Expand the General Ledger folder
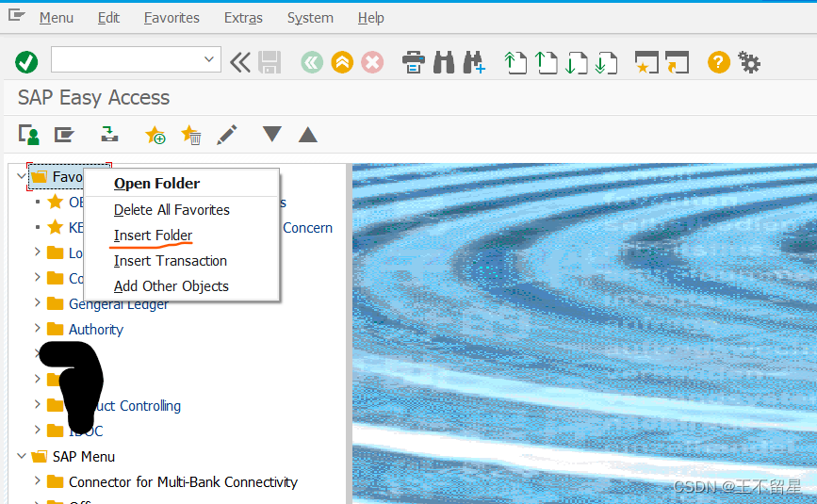817x504 pixels. 38,302
